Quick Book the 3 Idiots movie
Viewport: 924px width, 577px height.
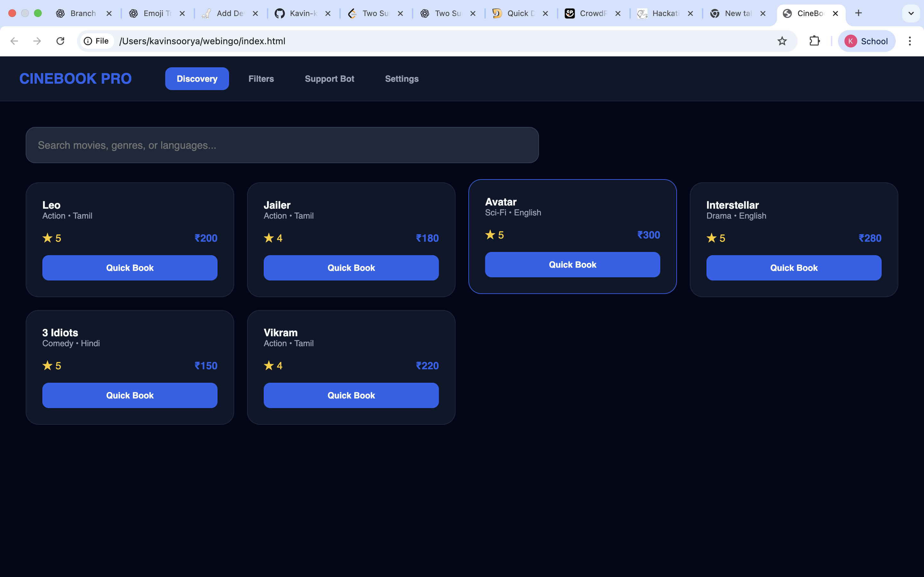tap(130, 395)
